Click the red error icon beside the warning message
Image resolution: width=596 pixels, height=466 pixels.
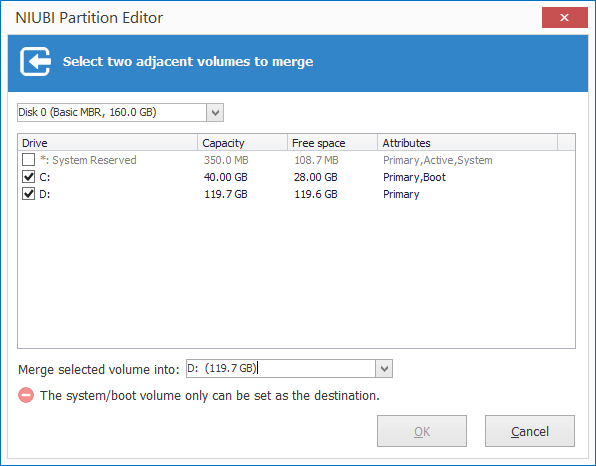tap(26, 395)
